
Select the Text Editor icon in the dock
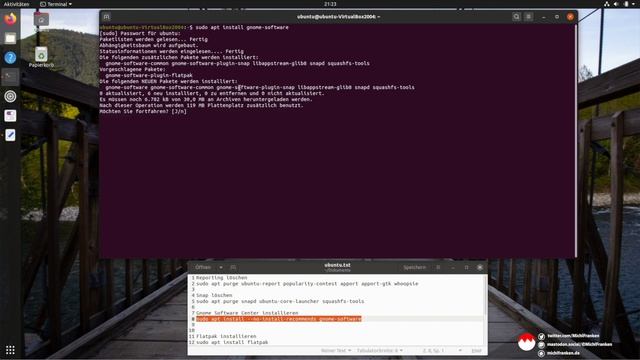point(10,135)
